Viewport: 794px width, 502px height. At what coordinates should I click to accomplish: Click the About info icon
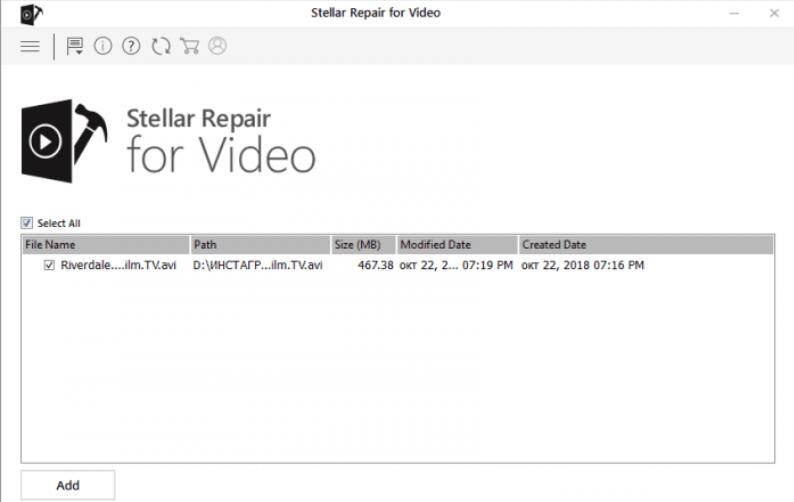[103, 46]
